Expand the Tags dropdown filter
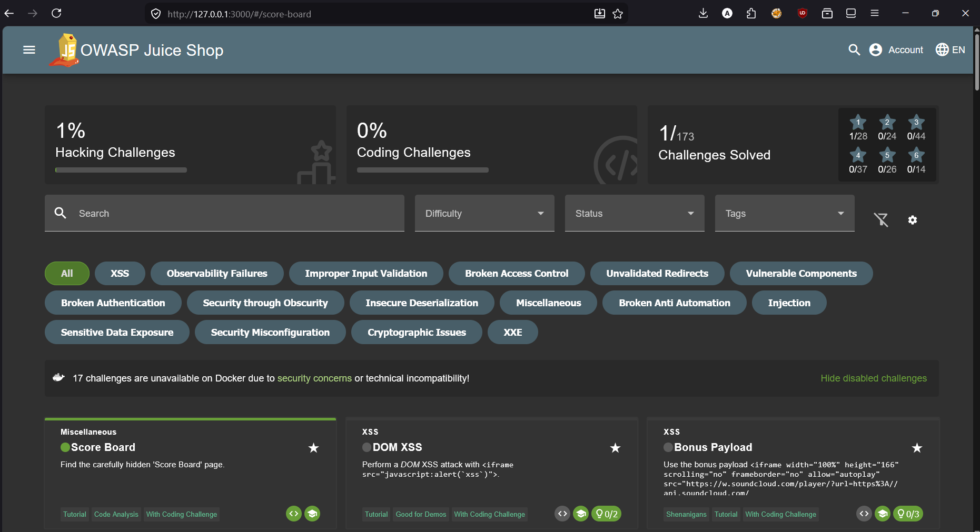980x532 pixels. [x=784, y=213]
